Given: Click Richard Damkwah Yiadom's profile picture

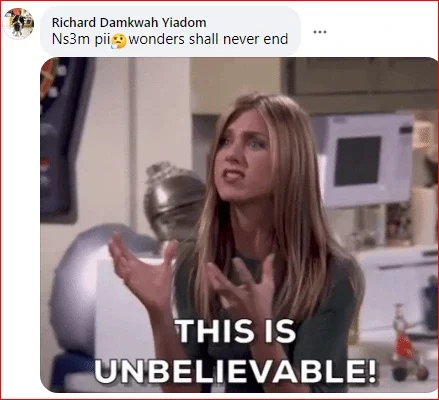Looking at the screenshot, I should 18,23.
